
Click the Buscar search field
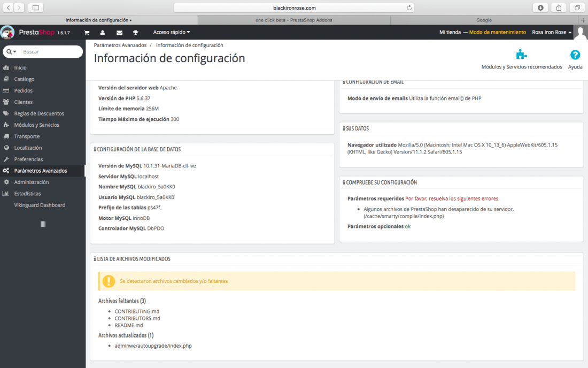tap(51, 52)
